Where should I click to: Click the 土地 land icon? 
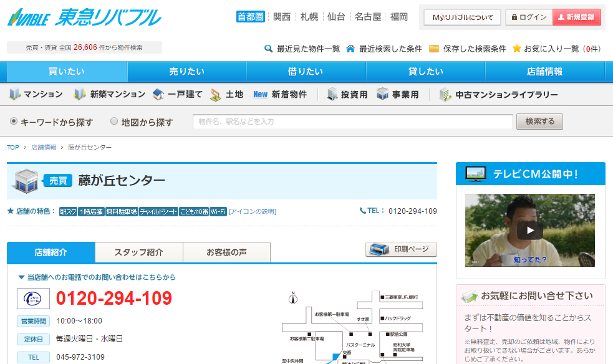(x=215, y=95)
